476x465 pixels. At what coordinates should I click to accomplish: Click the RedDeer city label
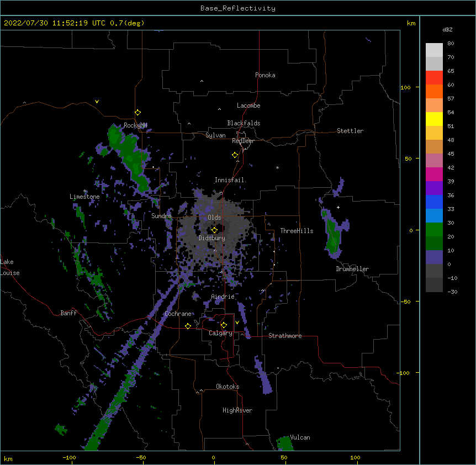[243, 141]
